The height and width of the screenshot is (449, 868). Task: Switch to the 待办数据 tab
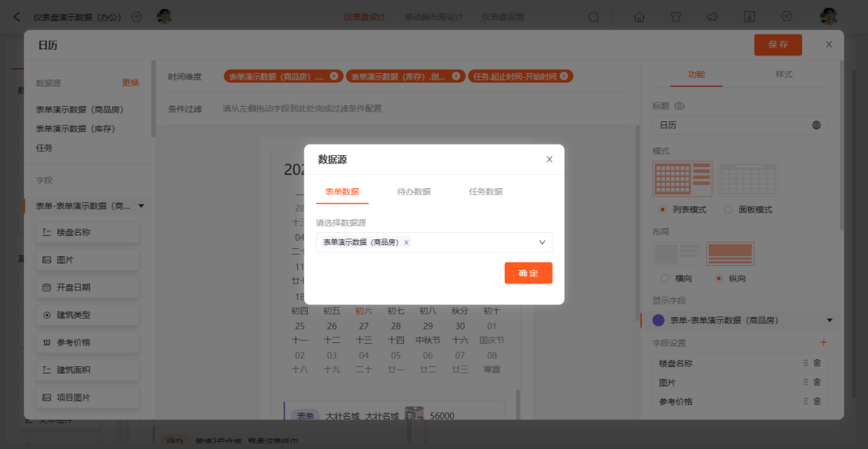point(414,192)
